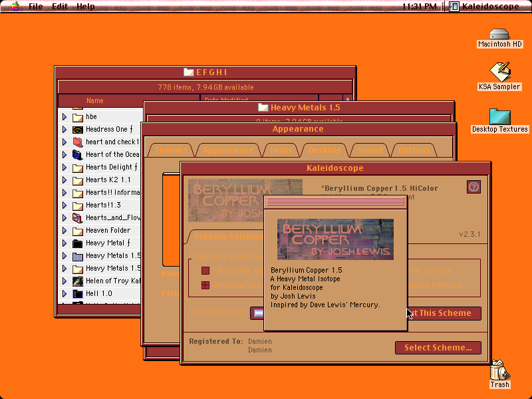
Task: Expand the Heavy Metal ƒ folder
Action: (x=65, y=243)
